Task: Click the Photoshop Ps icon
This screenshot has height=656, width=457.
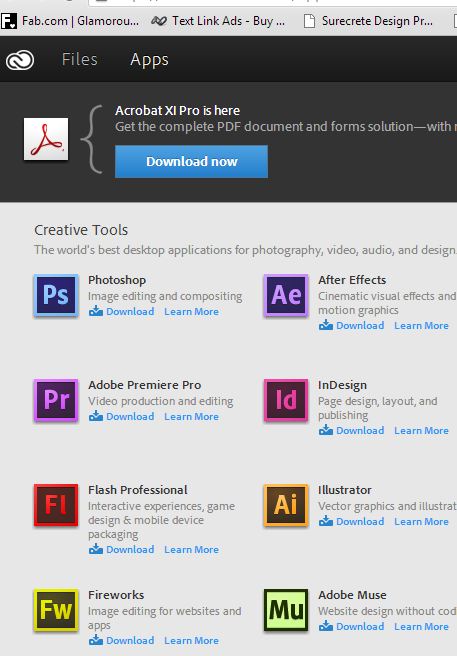Action: pyautogui.click(x=56, y=295)
